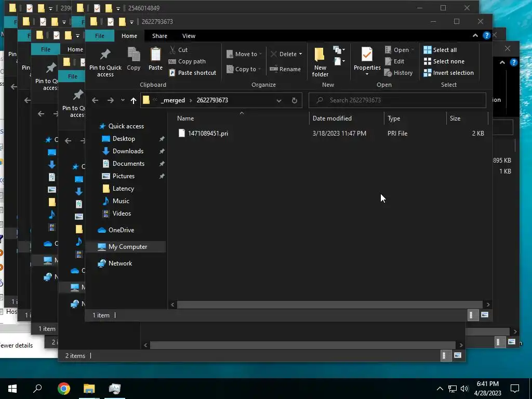Click _merged in the address path
532x399 pixels.
173,100
